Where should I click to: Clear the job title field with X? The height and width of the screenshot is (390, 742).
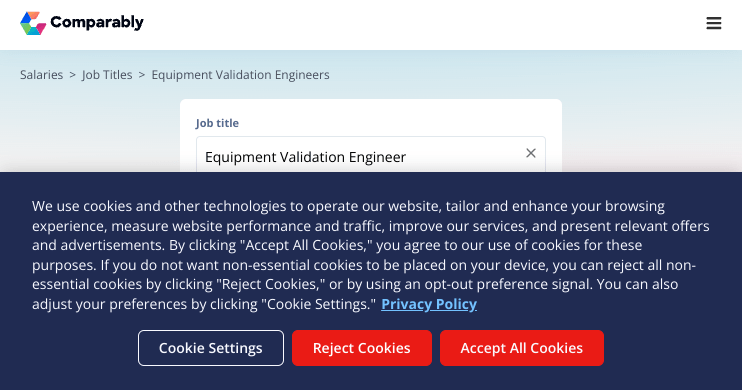530,153
